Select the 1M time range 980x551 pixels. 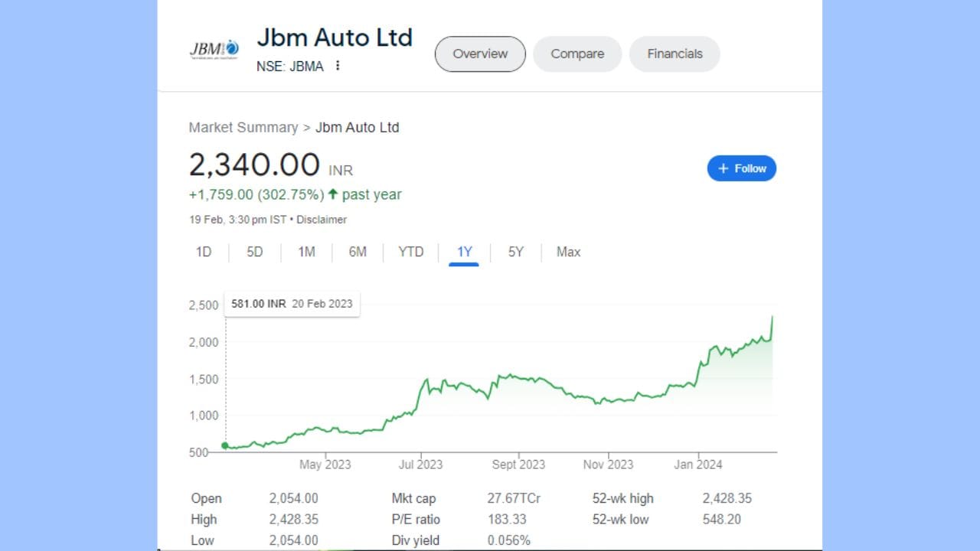click(306, 252)
